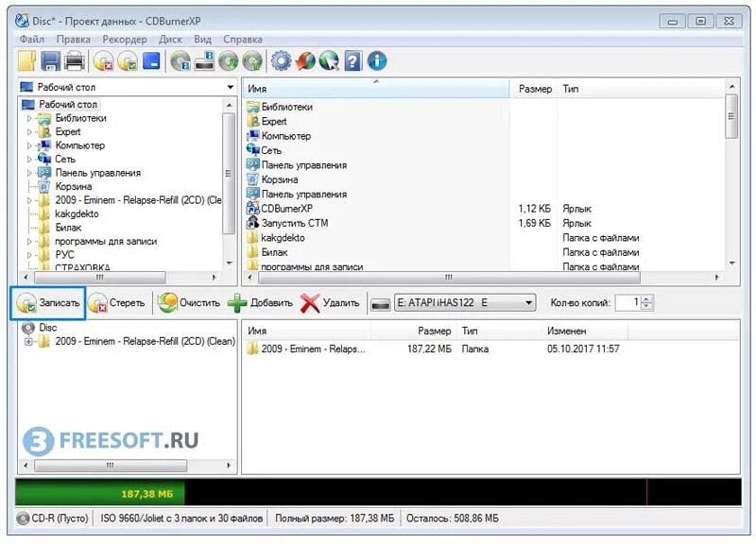Select Билак folder in folder tree

coord(68,228)
